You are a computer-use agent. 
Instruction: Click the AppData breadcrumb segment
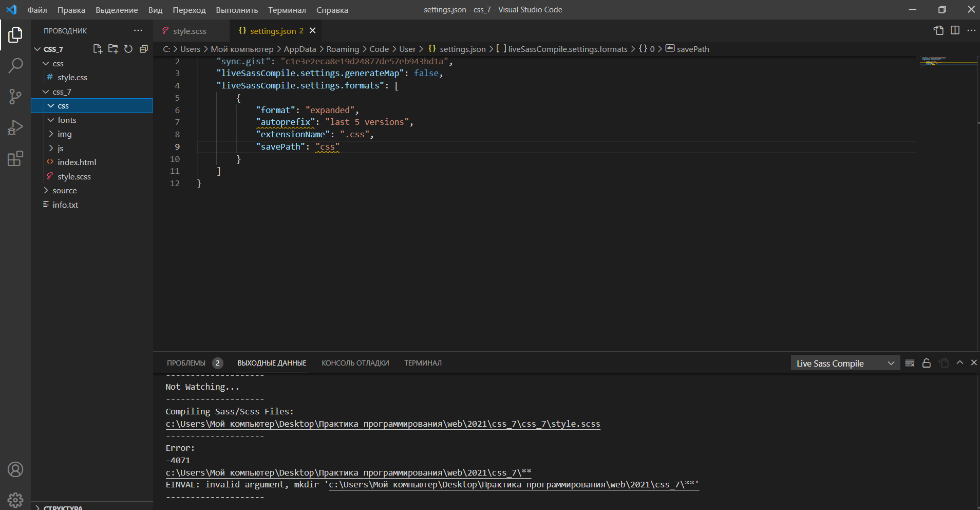coord(300,49)
